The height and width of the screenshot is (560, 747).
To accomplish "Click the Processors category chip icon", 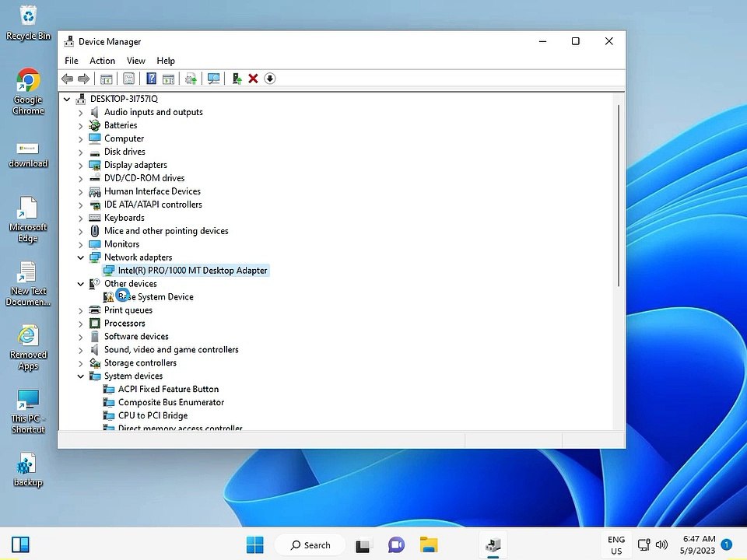I will click(95, 324).
